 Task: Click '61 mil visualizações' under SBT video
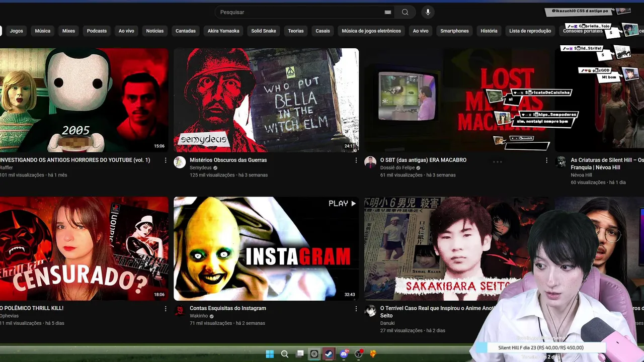coord(401,175)
